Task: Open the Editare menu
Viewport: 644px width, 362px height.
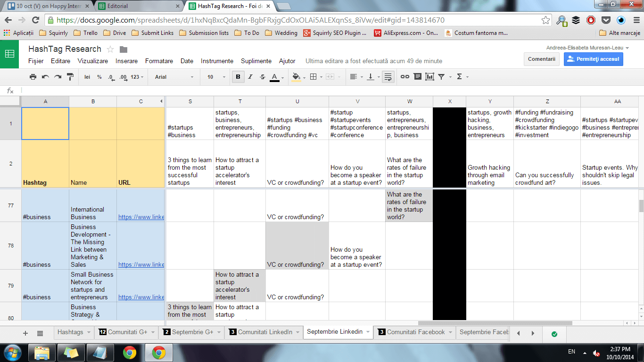Action: pyautogui.click(x=60, y=61)
